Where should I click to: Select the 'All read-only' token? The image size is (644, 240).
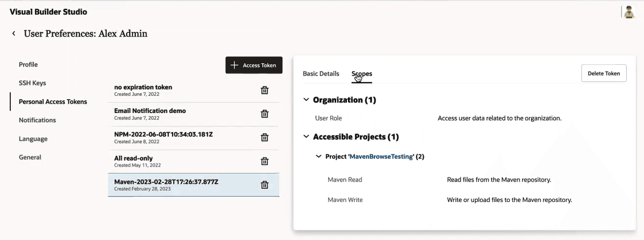coord(194,161)
